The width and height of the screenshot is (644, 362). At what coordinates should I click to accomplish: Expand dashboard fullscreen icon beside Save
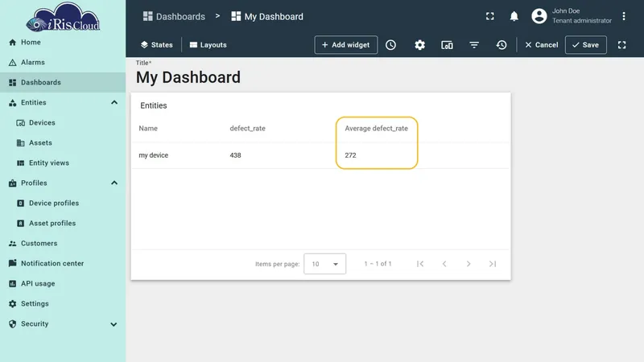pos(621,45)
